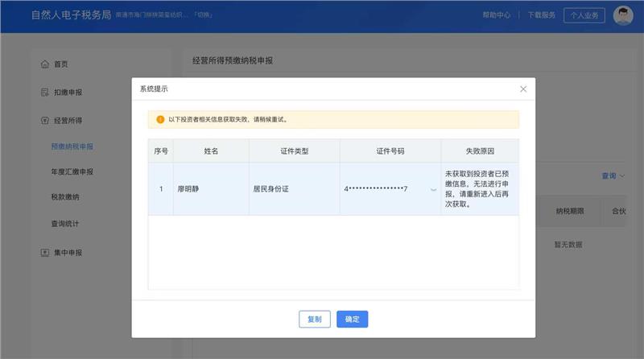Expand the 查询 dropdown on the right

point(613,175)
